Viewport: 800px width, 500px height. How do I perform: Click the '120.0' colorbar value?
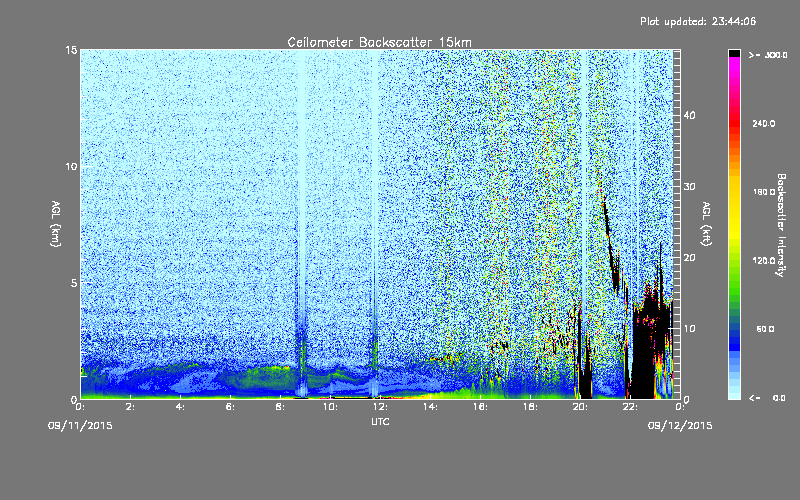[764, 261]
